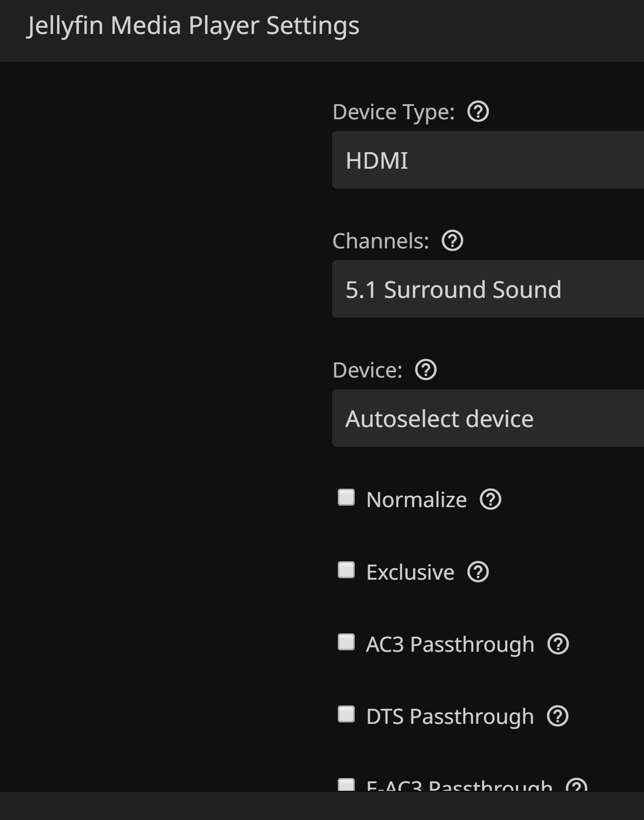Screen dimensions: 644x820
Task: Click the Jellyfin Media Player Settings title
Action: [193, 26]
